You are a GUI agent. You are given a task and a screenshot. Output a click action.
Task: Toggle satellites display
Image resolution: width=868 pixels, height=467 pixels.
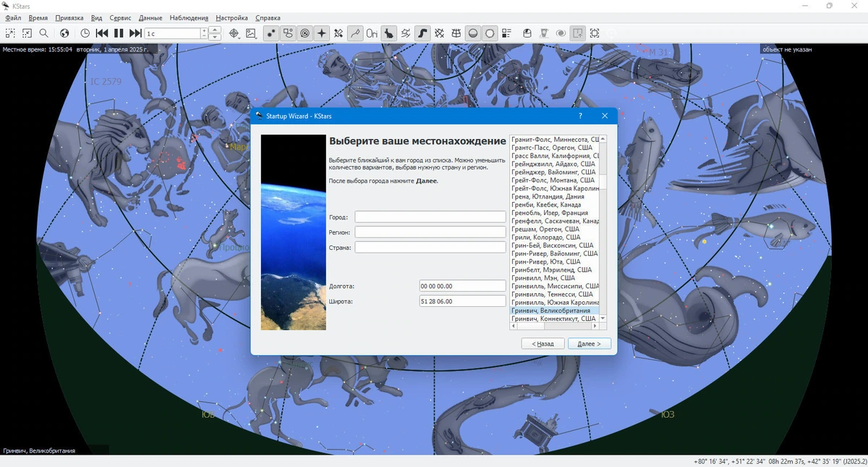pyautogui.click(x=339, y=33)
